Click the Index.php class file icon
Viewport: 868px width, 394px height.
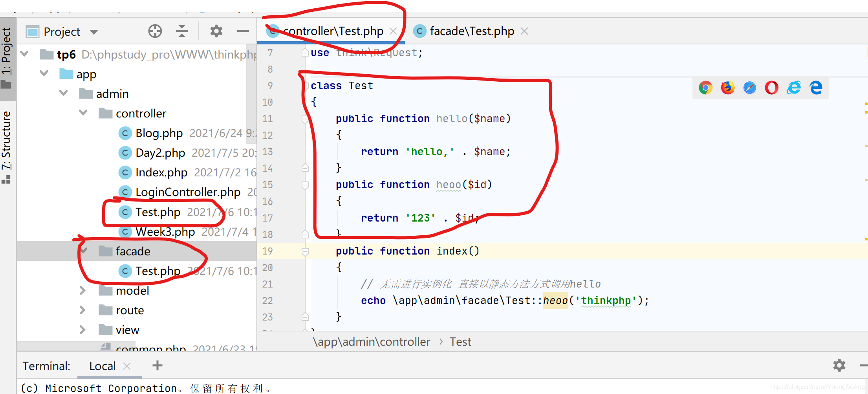(125, 172)
